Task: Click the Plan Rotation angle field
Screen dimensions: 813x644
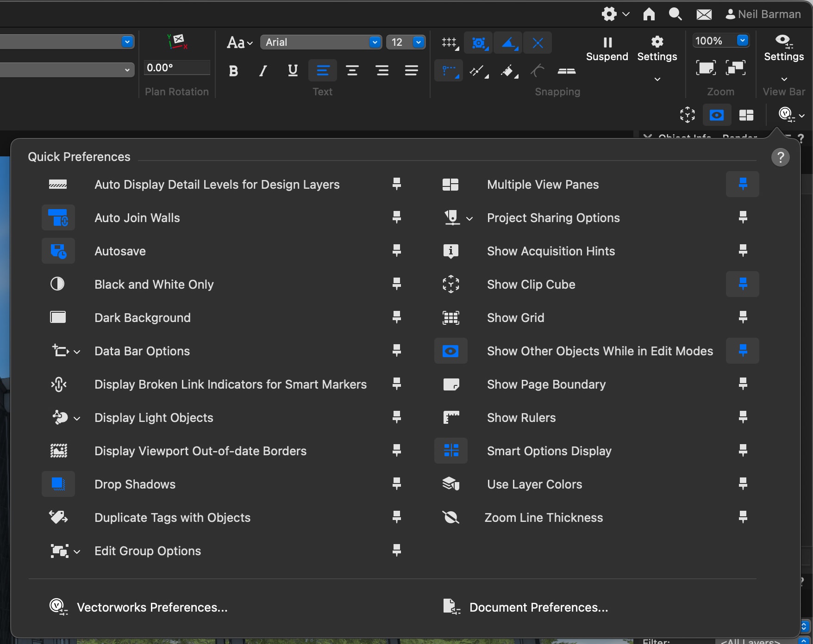Action: (176, 68)
